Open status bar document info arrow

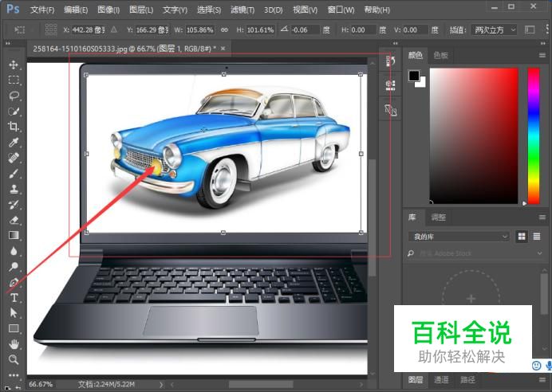point(161,385)
